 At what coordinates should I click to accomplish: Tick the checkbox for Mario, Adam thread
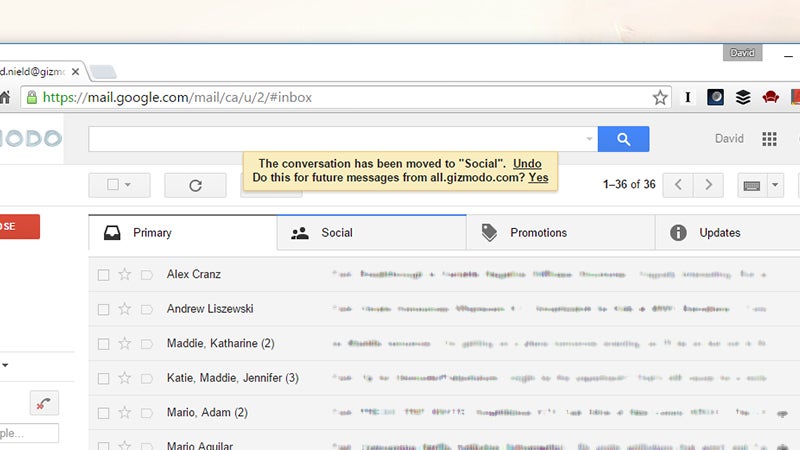coord(104,413)
